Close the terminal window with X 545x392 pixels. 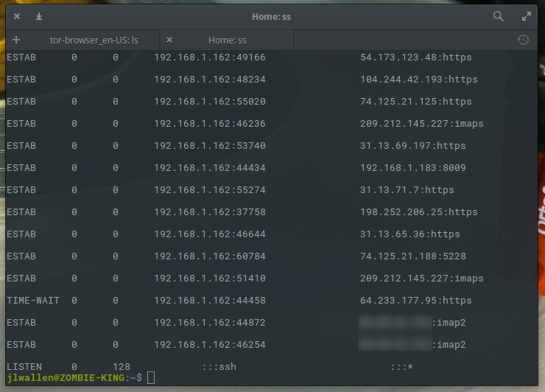tap(17, 16)
